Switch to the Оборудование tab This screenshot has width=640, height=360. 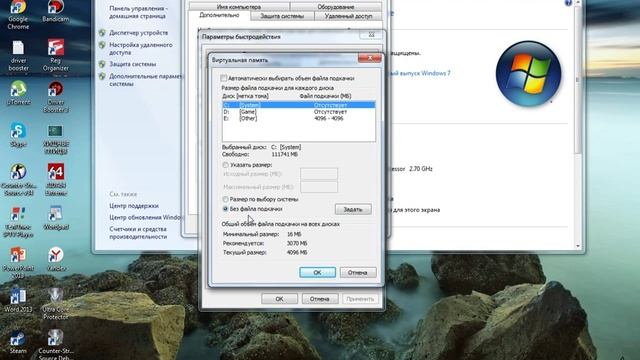[336, 7]
